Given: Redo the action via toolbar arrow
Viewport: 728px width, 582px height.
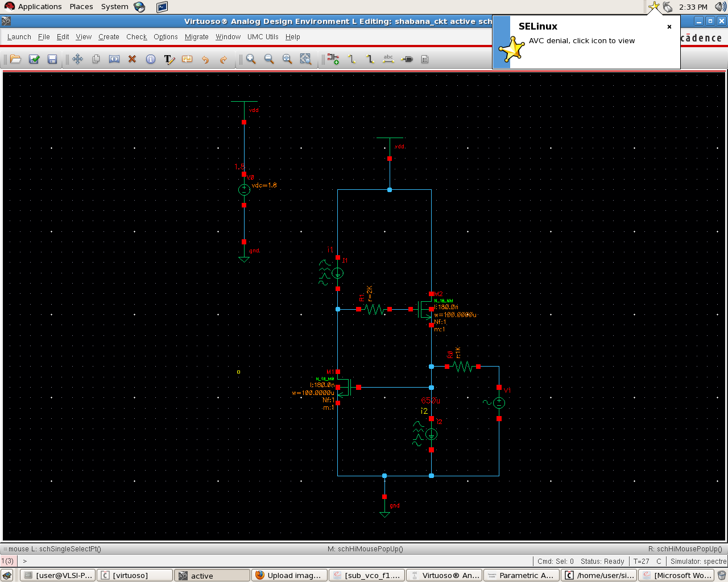Looking at the screenshot, I should point(224,59).
